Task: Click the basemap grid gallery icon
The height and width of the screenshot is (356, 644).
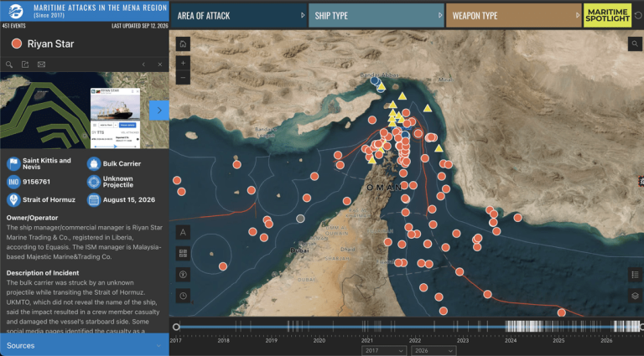Action: pos(183,254)
